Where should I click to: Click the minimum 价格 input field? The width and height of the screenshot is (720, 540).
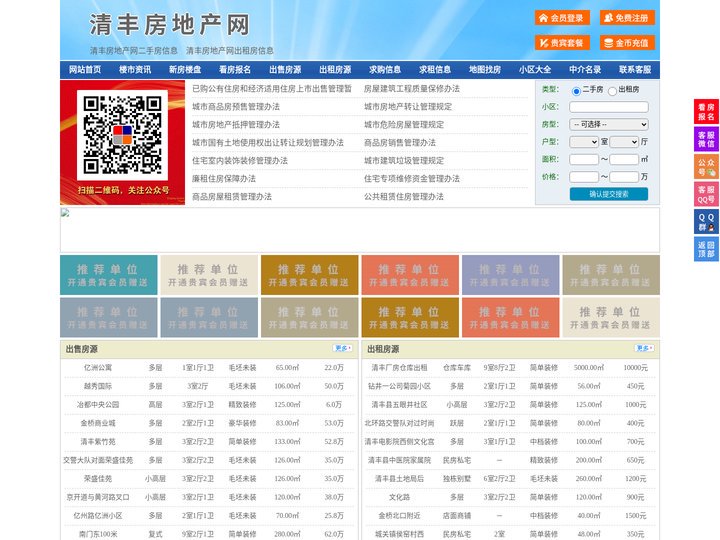click(584, 177)
